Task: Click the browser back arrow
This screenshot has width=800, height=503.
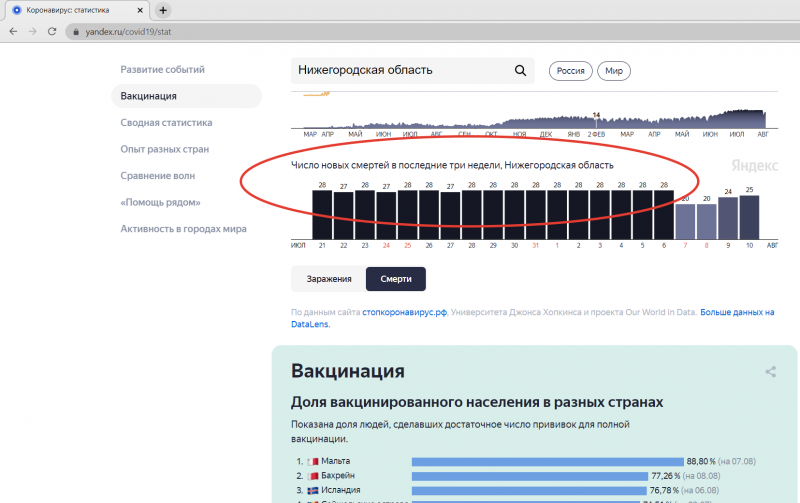Action: 13,31
